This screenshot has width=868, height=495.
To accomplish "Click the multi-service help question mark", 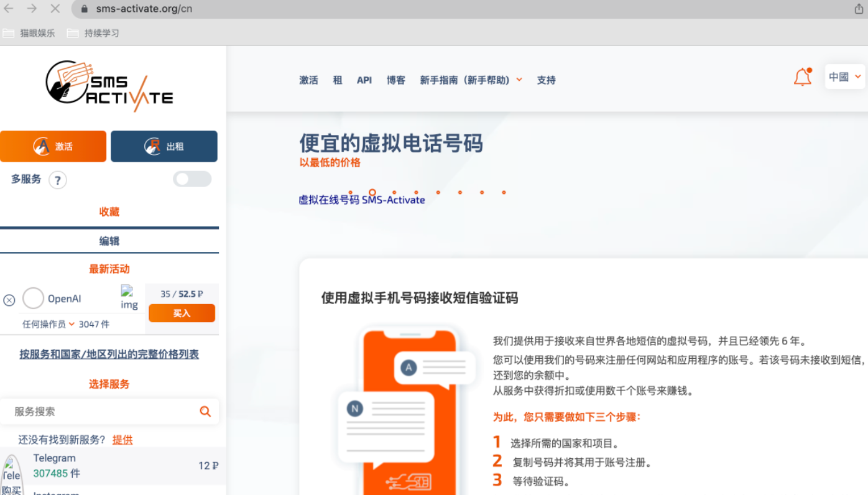I will pyautogui.click(x=58, y=180).
